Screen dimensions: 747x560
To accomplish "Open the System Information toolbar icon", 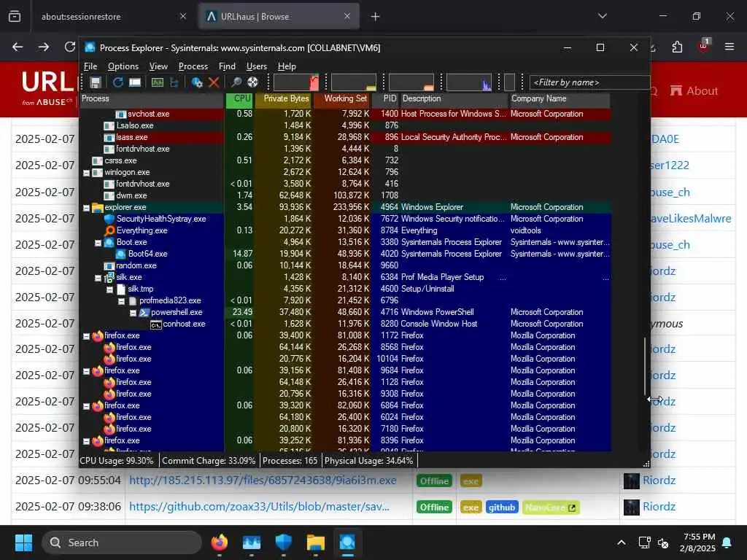I will point(158,82).
